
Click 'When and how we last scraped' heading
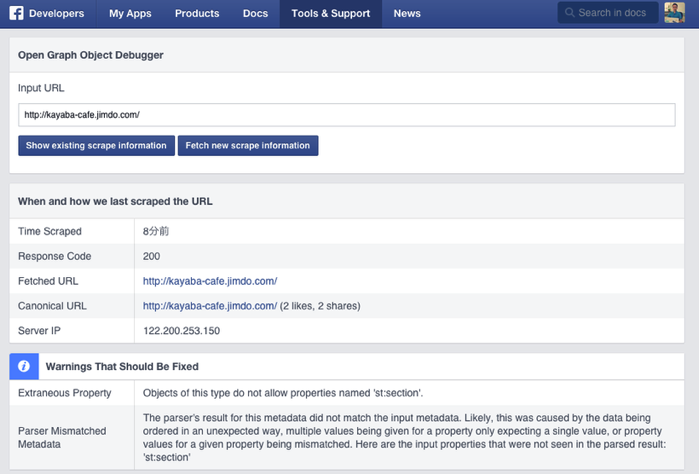[x=115, y=201]
